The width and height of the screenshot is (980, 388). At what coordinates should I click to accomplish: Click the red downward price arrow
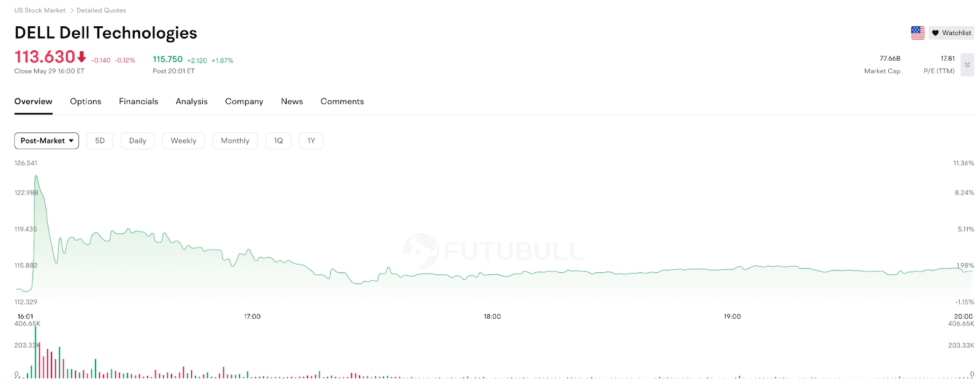click(x=80, y=56)
